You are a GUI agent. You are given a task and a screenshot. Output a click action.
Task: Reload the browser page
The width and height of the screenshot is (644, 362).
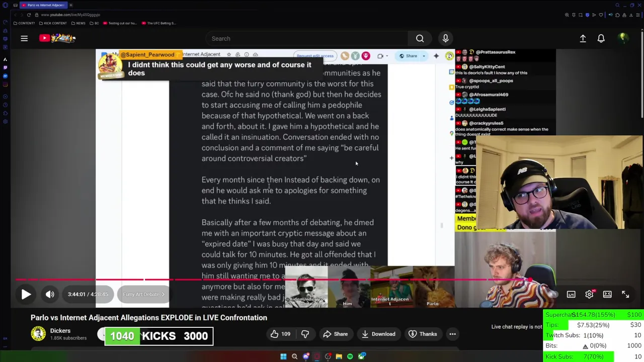pos(29,15)
